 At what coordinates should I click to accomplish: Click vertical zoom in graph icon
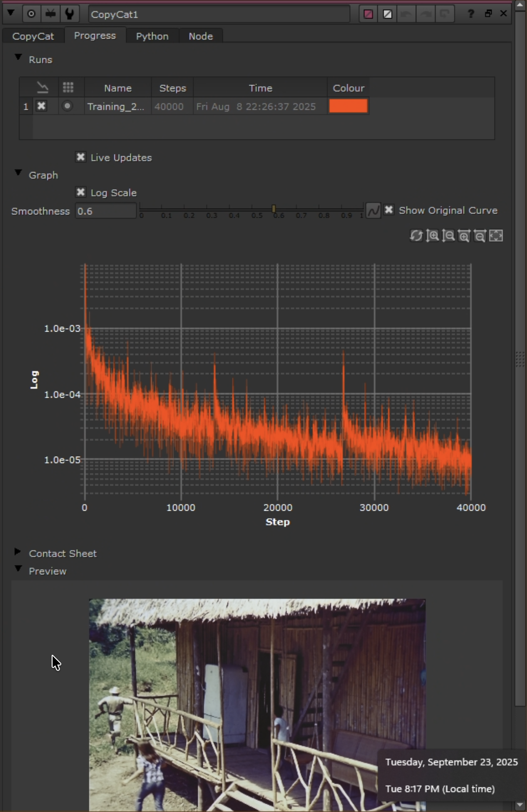(x=432, y=236)
